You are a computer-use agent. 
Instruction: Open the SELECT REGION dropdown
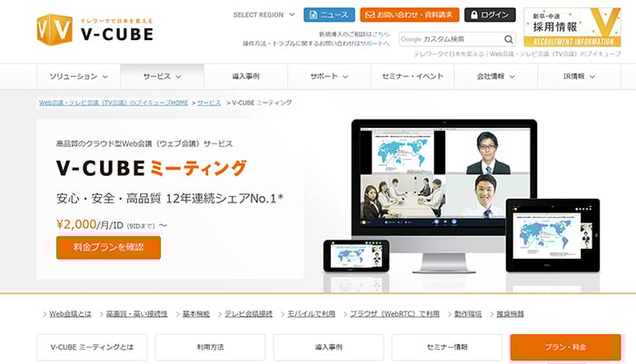click(263, 15)
